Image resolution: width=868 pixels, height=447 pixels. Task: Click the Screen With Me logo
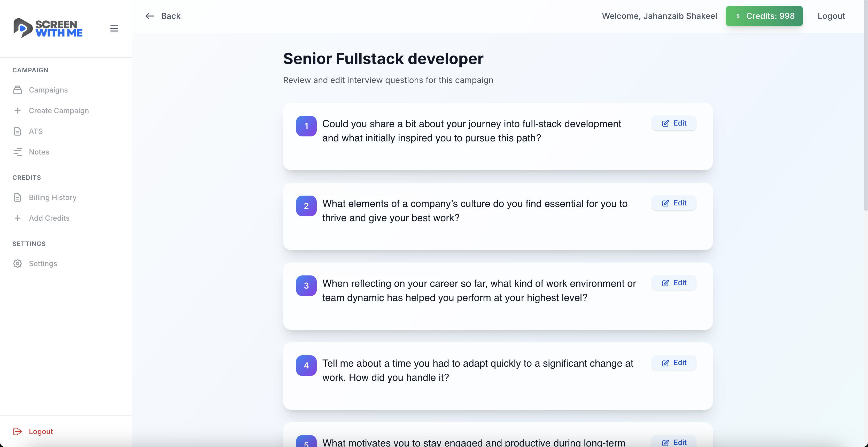pyautogui.click(x=48, y=28)
